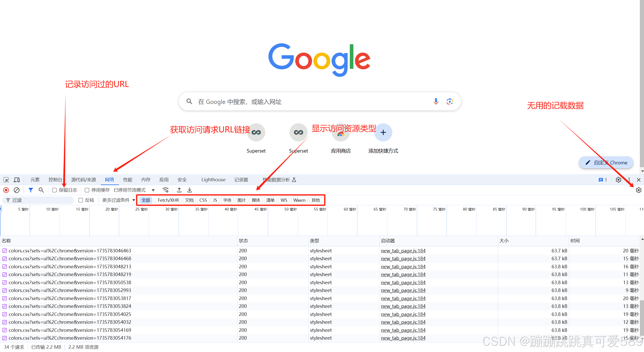Sort by 大小 column header
This screenshot has width=644, height=352.
[533, 241]
